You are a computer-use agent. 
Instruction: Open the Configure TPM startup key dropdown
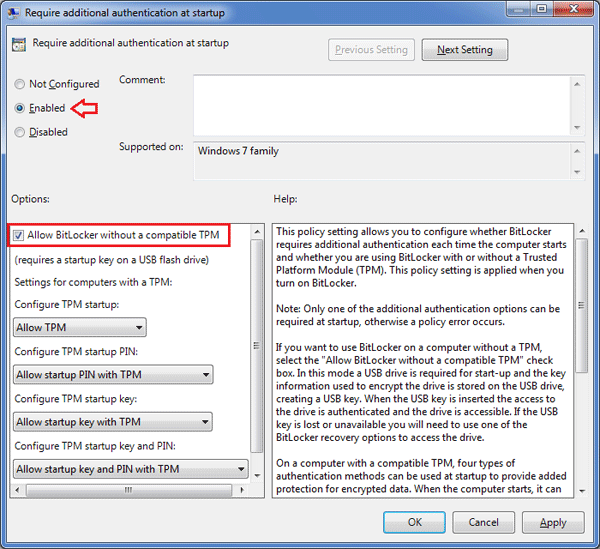(x=114, y=422)
